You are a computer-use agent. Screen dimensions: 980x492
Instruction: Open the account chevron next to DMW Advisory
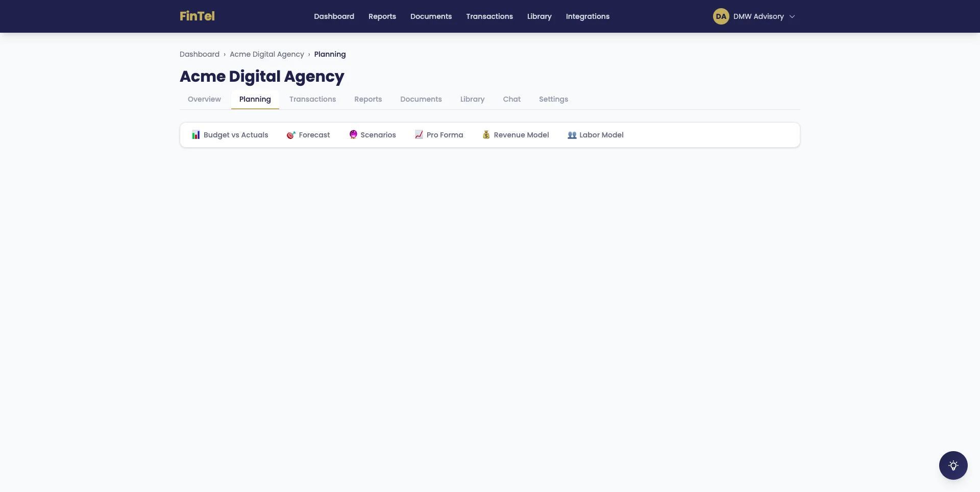pos(792,16)
